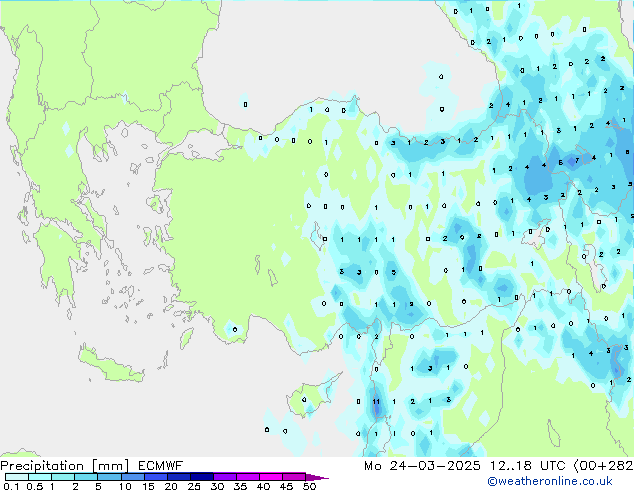Click the '0.5' legend scale label
This screenshot has height=490, width=634.
point(34,486)
